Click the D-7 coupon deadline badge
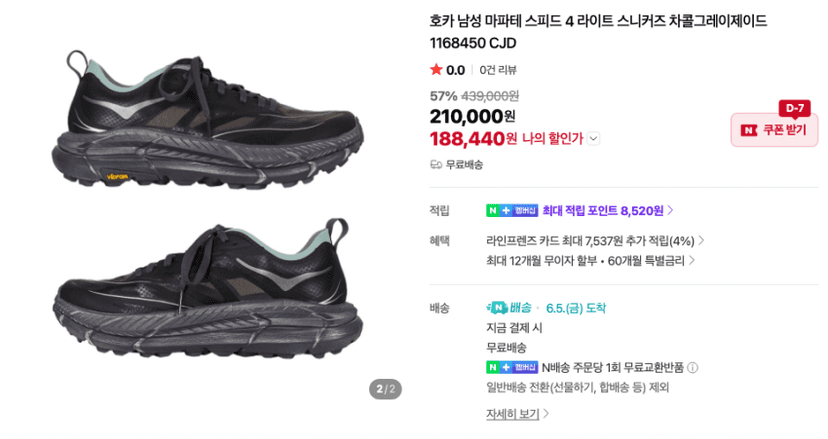The width and height of the screenshot is (828, 439). point(794,109)
